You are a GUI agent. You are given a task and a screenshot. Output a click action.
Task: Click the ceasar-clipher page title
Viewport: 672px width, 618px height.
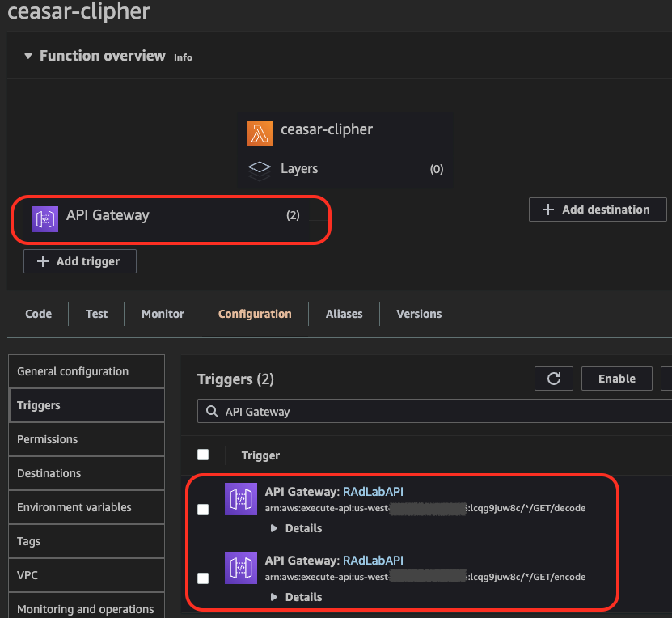pyautogui.click(x=79, y=11)
